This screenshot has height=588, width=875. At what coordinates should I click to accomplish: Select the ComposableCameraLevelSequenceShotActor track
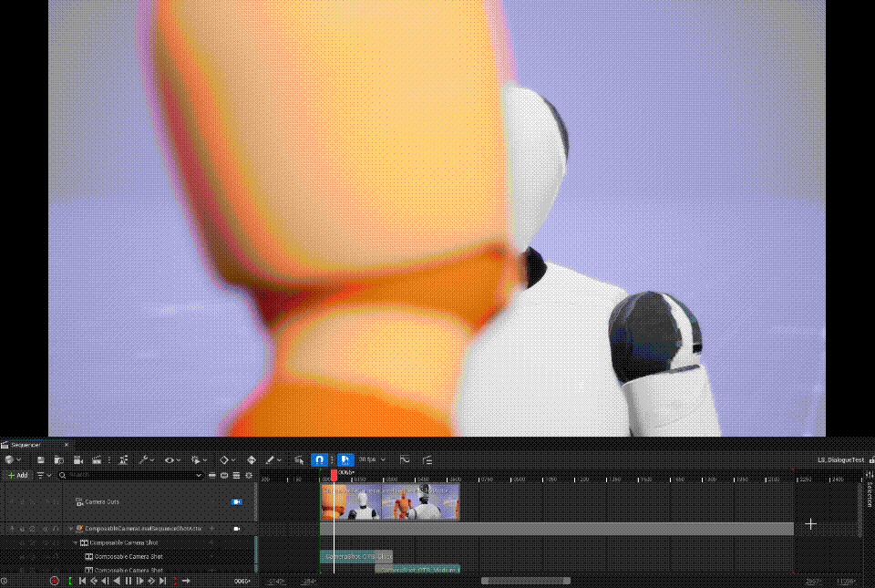143,529
